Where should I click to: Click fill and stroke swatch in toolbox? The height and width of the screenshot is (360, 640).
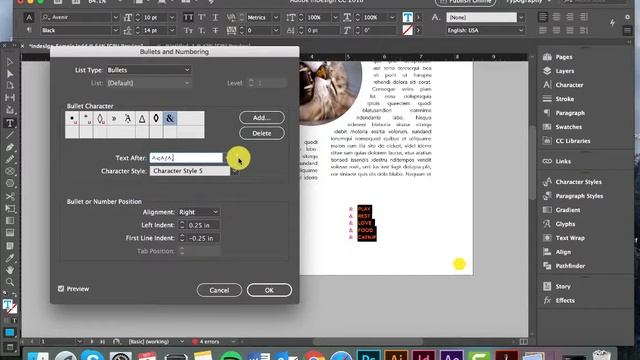click(x=9, y=306)
